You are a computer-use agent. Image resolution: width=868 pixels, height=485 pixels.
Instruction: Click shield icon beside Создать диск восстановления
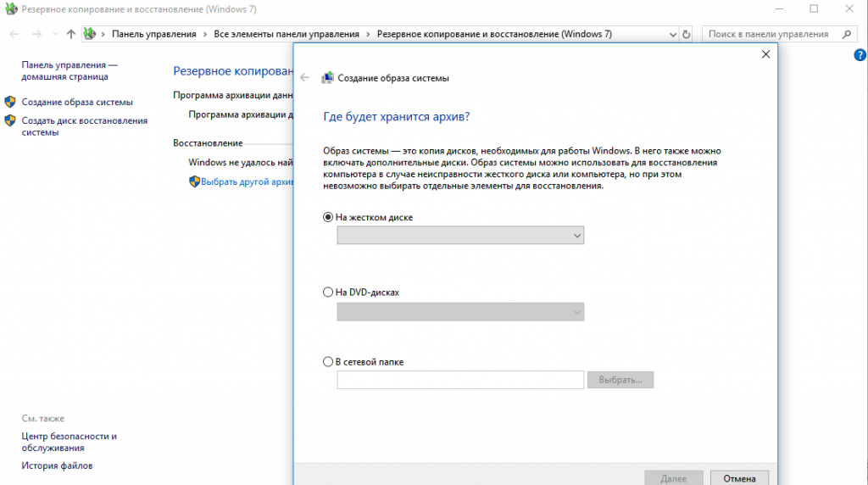click(10, 120)
